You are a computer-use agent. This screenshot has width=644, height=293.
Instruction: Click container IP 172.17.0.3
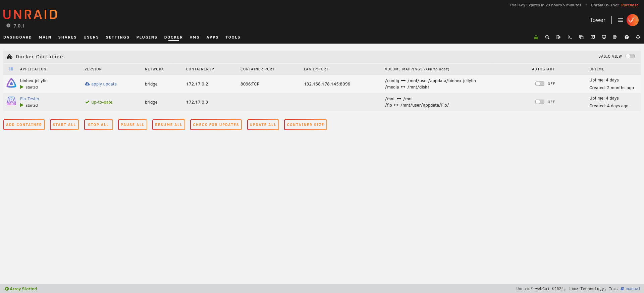click(x=197, y=102)
